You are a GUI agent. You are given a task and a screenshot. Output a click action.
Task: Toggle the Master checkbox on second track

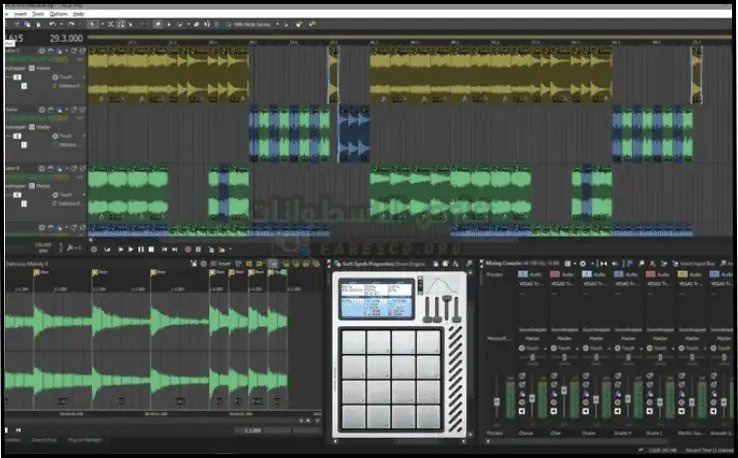coord(34,128)
